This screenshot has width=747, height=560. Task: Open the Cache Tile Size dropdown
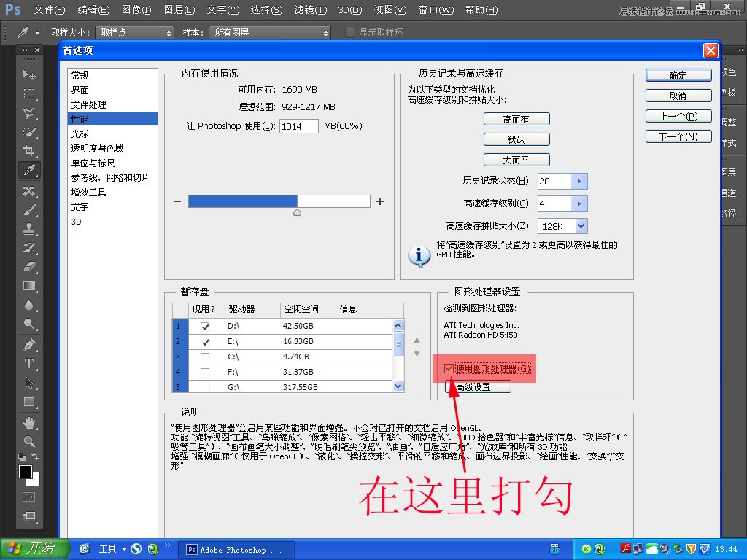tap(581, 226)
